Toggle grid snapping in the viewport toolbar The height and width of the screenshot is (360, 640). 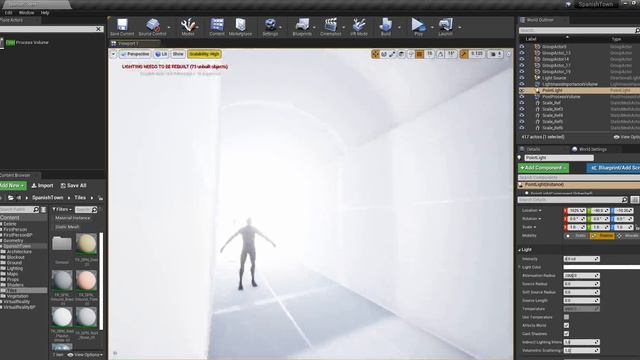click(420, 54)
